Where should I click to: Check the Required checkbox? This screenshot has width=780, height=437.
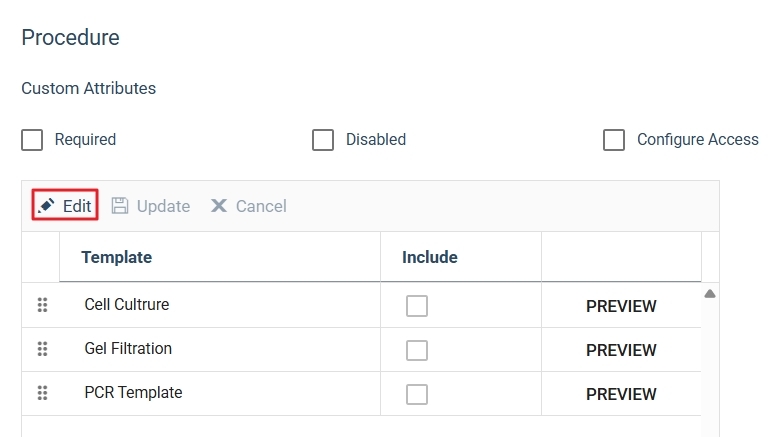[32, 140]
